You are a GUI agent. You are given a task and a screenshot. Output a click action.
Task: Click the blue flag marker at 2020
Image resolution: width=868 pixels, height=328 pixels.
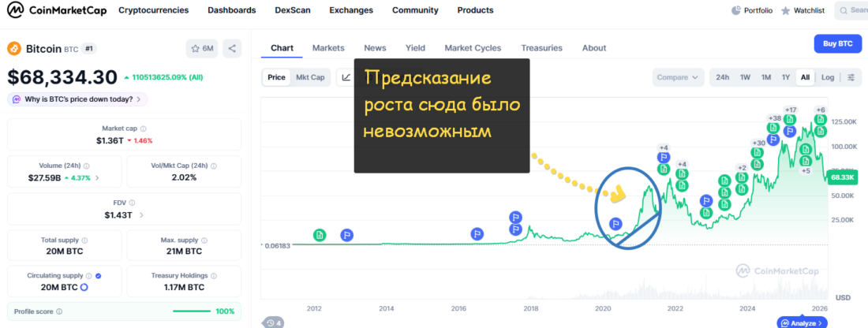615,224
